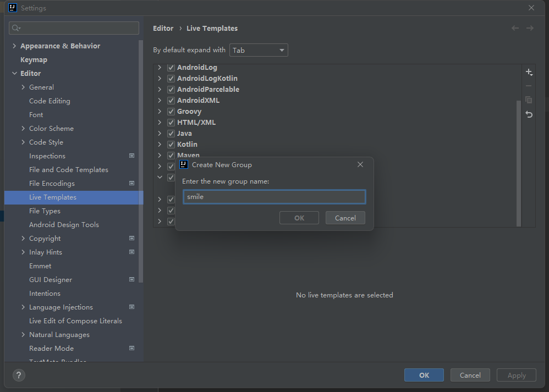
Task: Open Keymap settings page
Action: (34, 60)
